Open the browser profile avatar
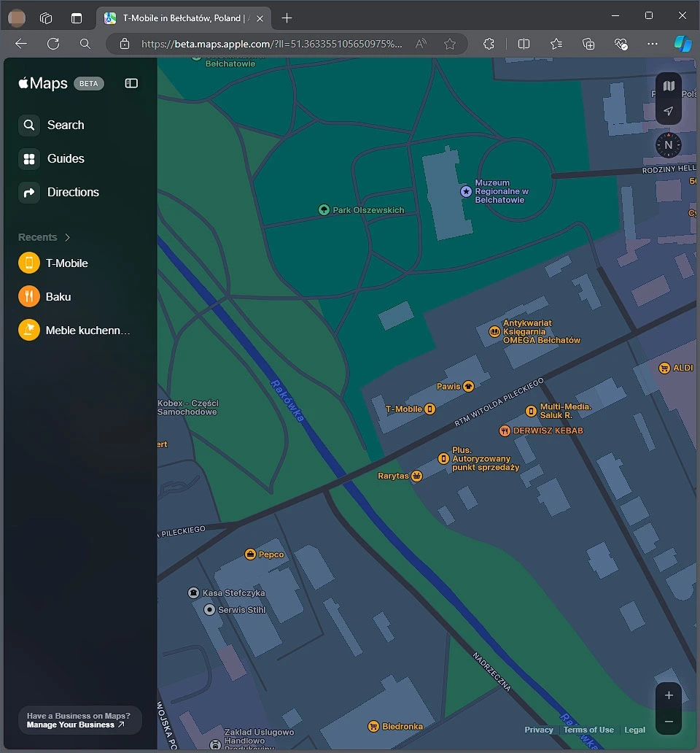The image size is (700, 753). 17,18
